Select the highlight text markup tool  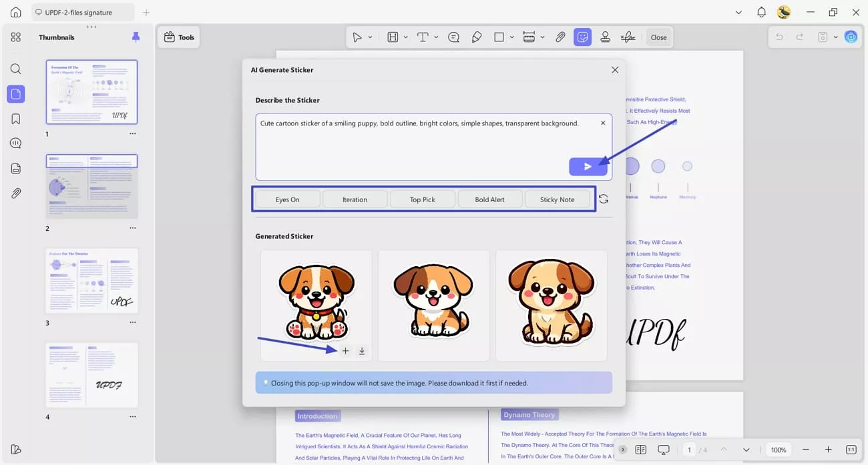point(393,37)
